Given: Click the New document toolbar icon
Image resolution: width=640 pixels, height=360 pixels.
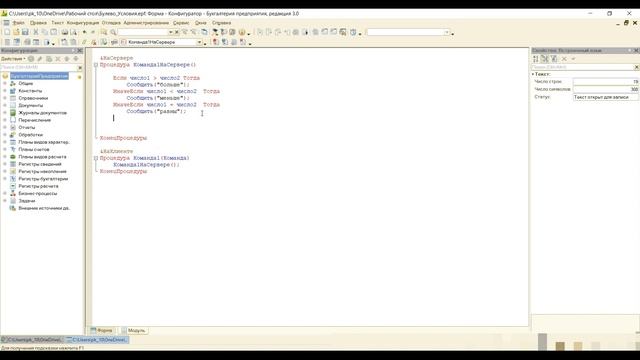Looking at the screenshot, I should point(7,32).
